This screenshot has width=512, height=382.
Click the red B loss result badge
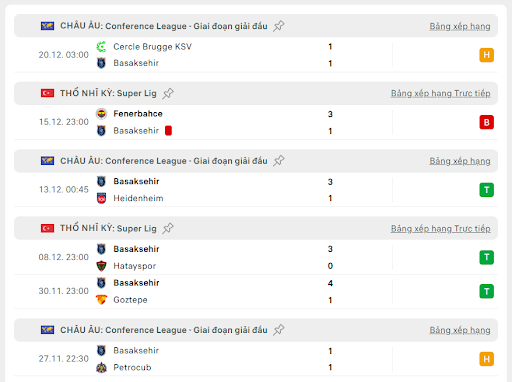(486, 122)
